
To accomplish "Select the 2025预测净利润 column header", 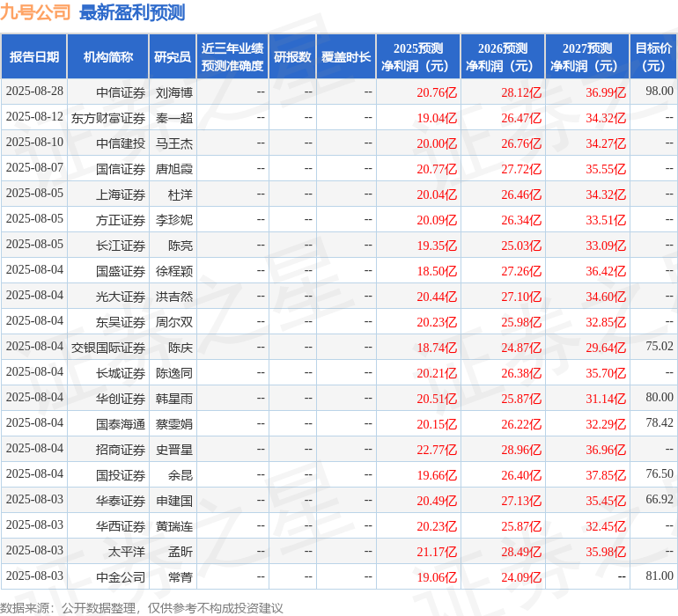I will [418, 56].
